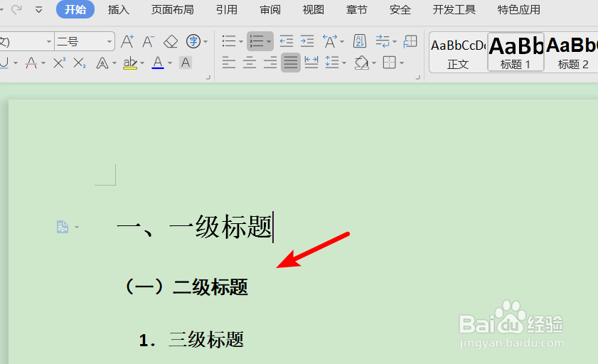Screen dimensions: 598x364
Task: Click the 二号 font size field
Action: click(x=80, y=41)
